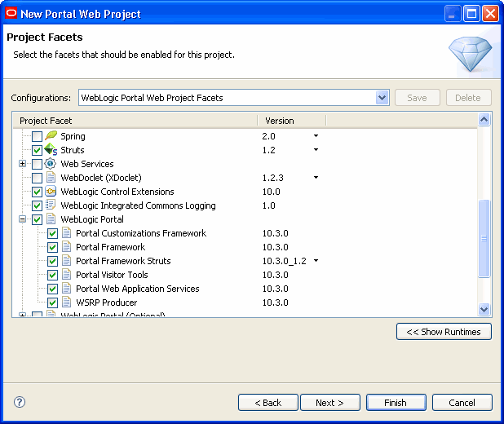The height and width of the screenshot is (424, 504).
Task: Click the Portal Visitor Tools page icon
Action: 66,275
